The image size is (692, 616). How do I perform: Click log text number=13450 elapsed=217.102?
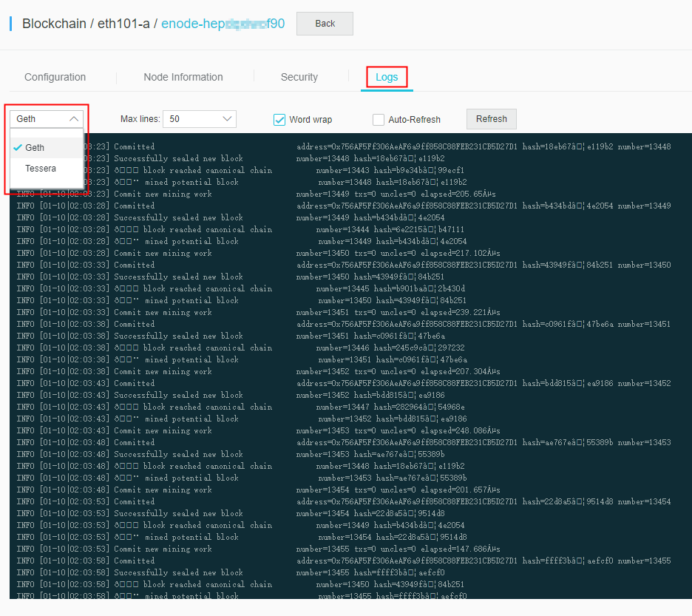(x=398, y=253)
